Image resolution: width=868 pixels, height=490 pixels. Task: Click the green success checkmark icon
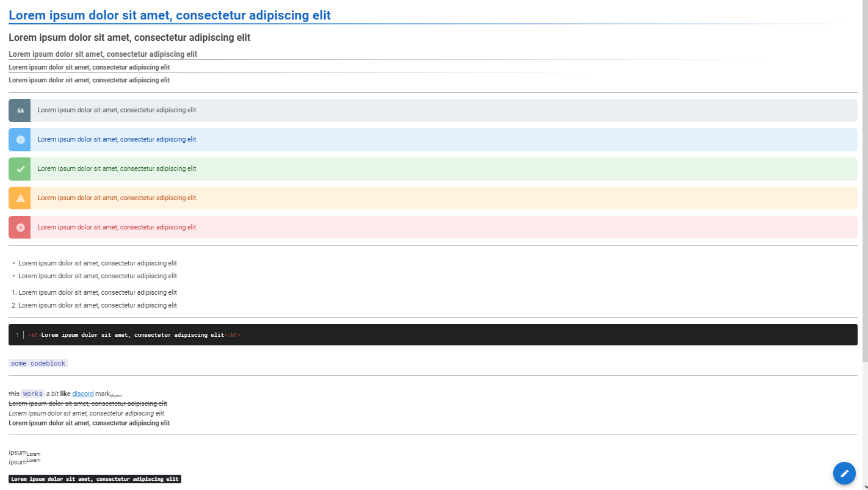pos(19,168)
